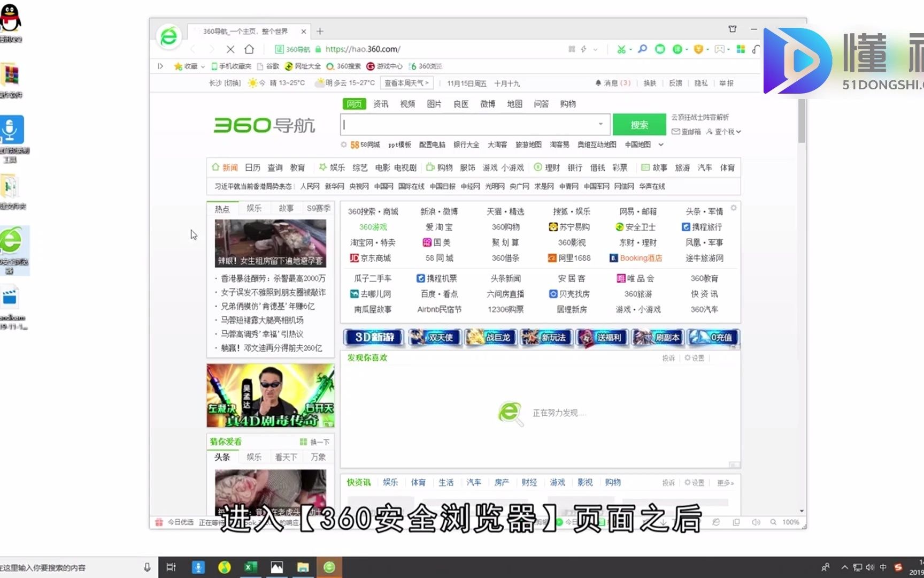
Task: Switch to 热点 news tab
Action: (222, 209)
